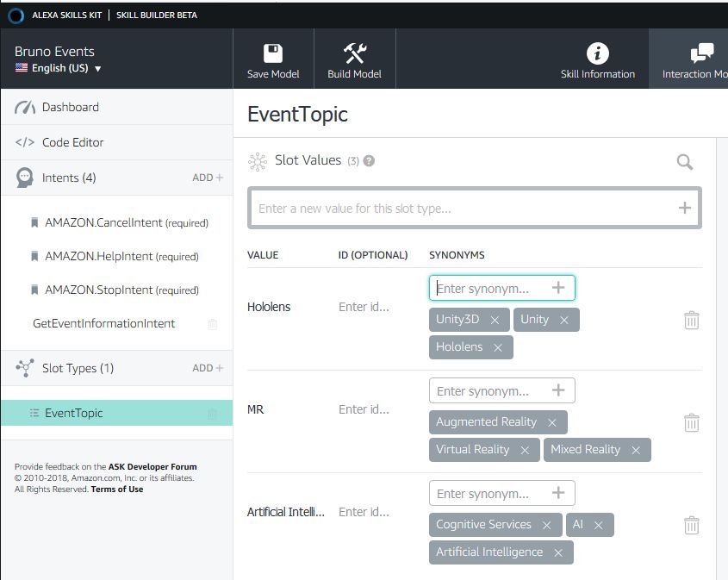Delete the MR slot value with trash icon
Image resolution: width=728 pixels, height=580 pixels.
pos(691,422)
